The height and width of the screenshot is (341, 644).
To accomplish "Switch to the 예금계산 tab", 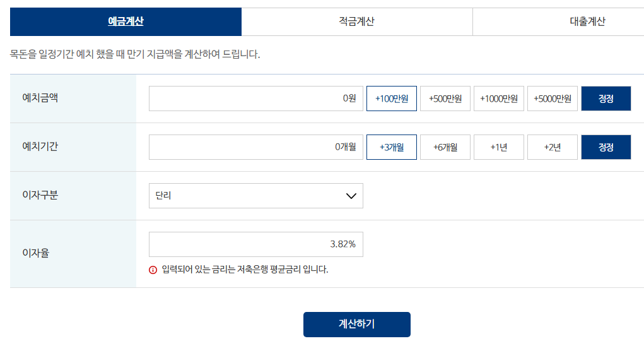I will (x=126, y=21).
